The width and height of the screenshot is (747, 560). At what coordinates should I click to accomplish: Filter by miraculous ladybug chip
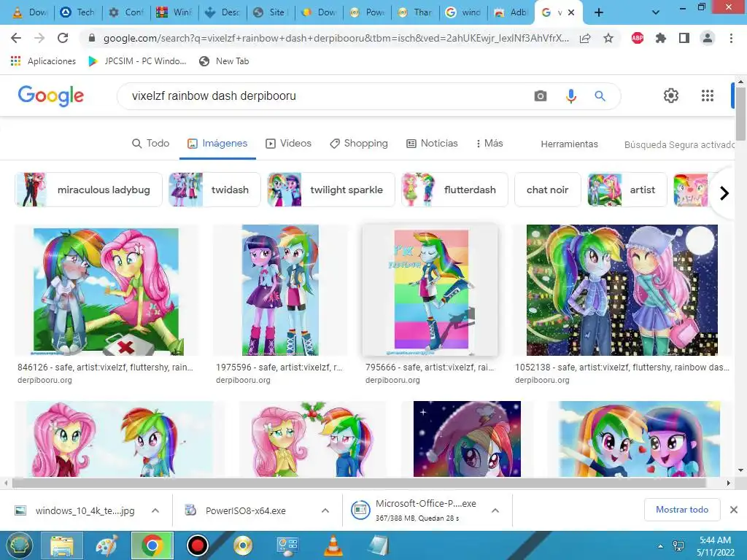(x=88, y=190)
